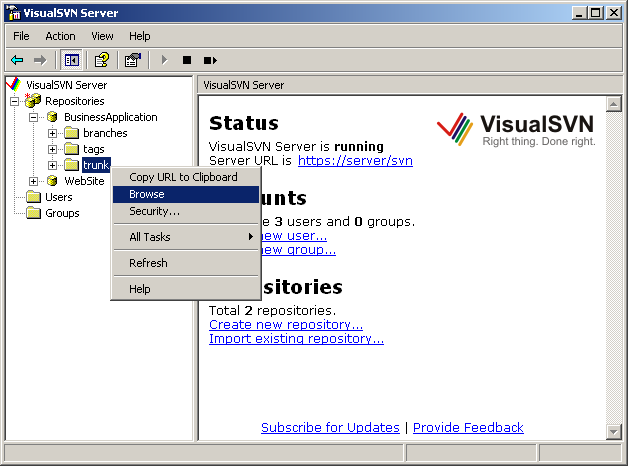Select the Users tree label
The height and width of the screenshot is (466, 628).
[58, 197]
